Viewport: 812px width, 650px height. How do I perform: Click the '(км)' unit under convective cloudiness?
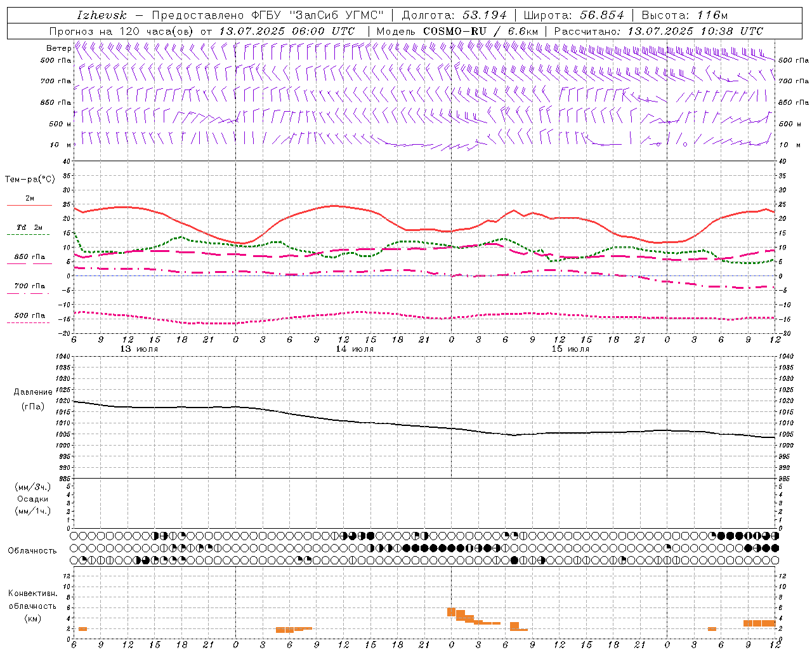coord(32,618)
